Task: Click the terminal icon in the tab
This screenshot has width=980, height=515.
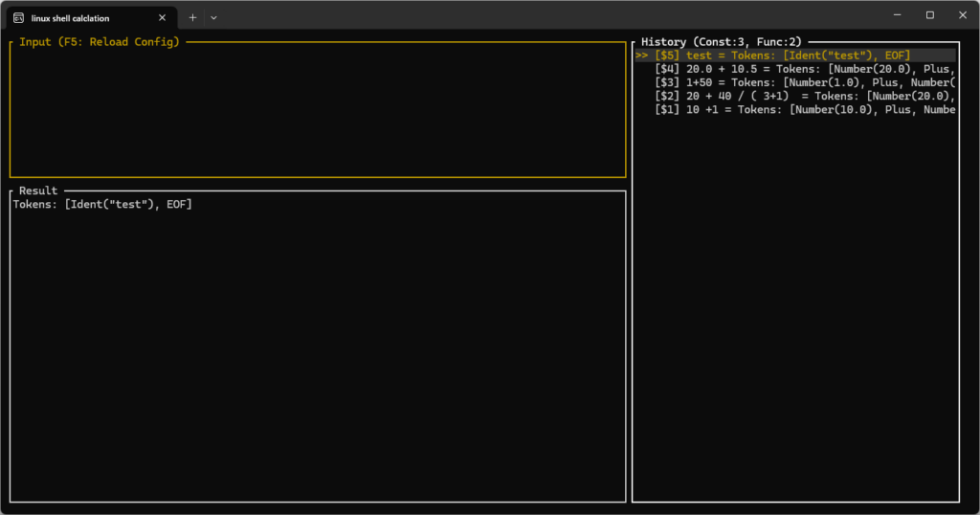Action: click(18, 17)
